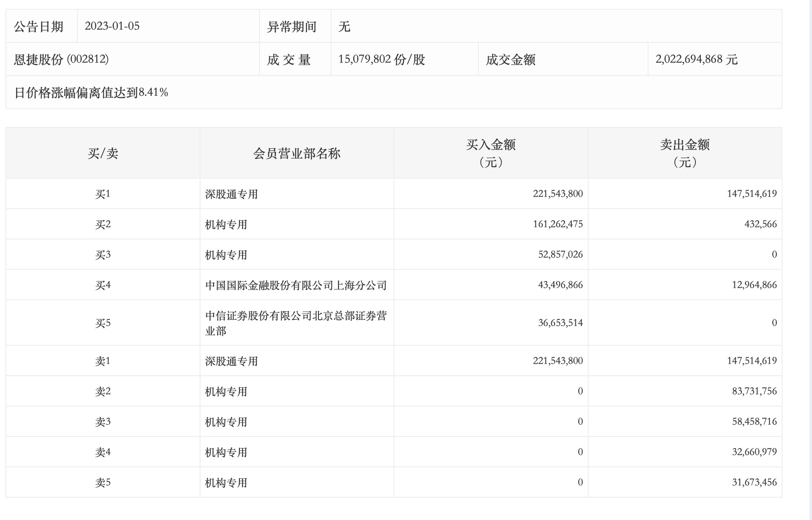This screenshot has height=520, width=812.
Task: Click the 买5 row label
Action: [x=103, y=323]
